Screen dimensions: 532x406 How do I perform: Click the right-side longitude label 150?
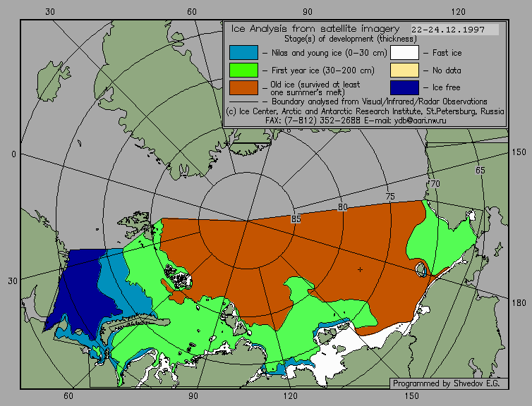coord(519,152)
